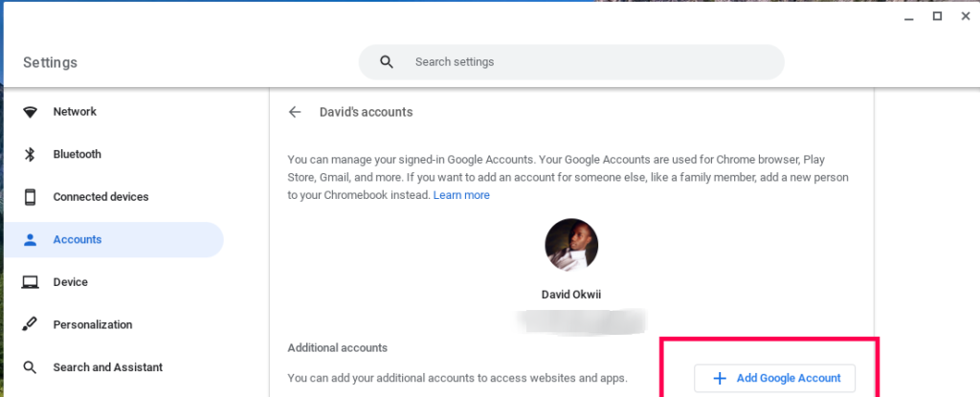Close the Settings window

965,17
